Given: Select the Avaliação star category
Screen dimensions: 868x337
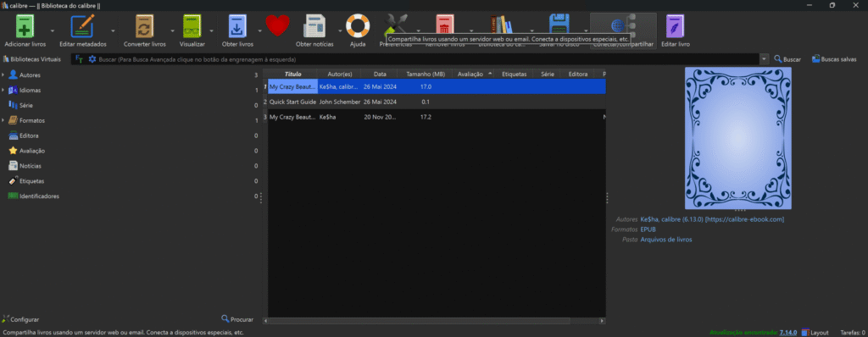Looking at the screenshot, I should tap(32, 151).
